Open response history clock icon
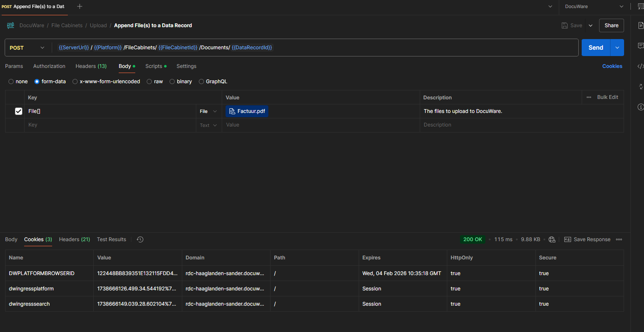 140,239
